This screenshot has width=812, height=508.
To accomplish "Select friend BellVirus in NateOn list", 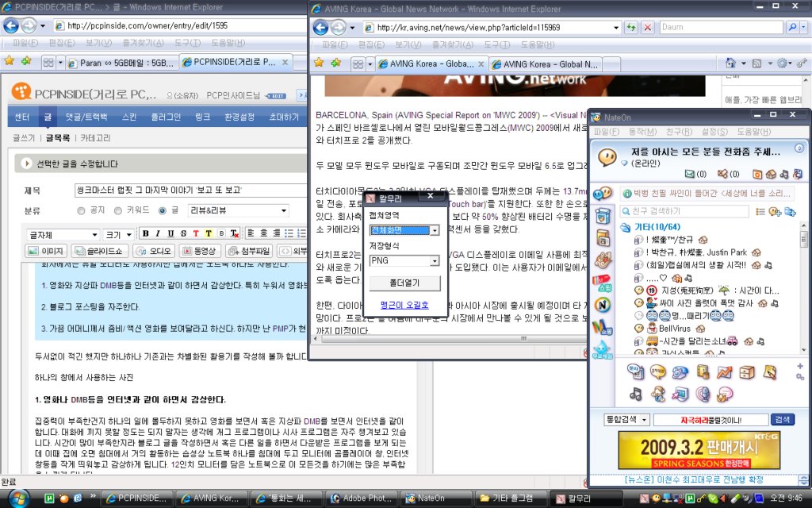I will [674, 329].
